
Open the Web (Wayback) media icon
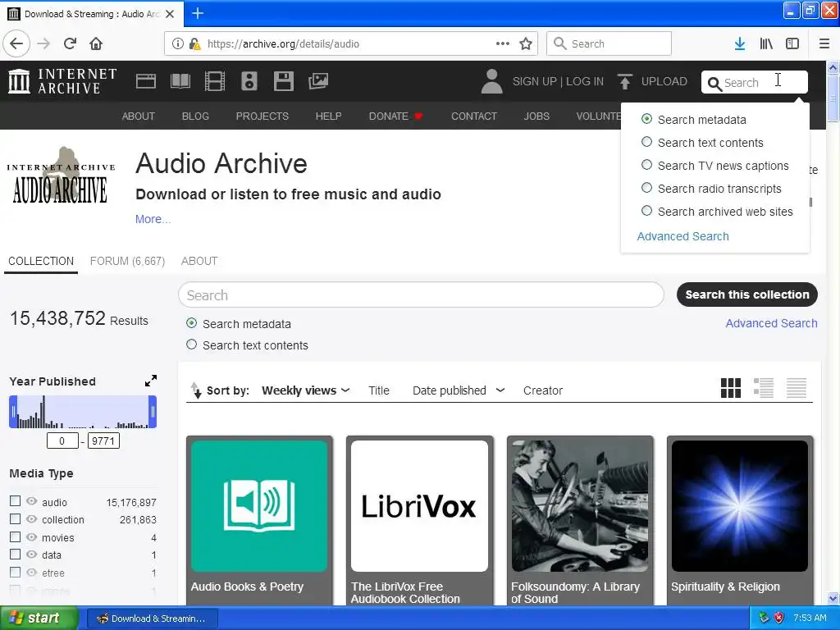point(146,81)
